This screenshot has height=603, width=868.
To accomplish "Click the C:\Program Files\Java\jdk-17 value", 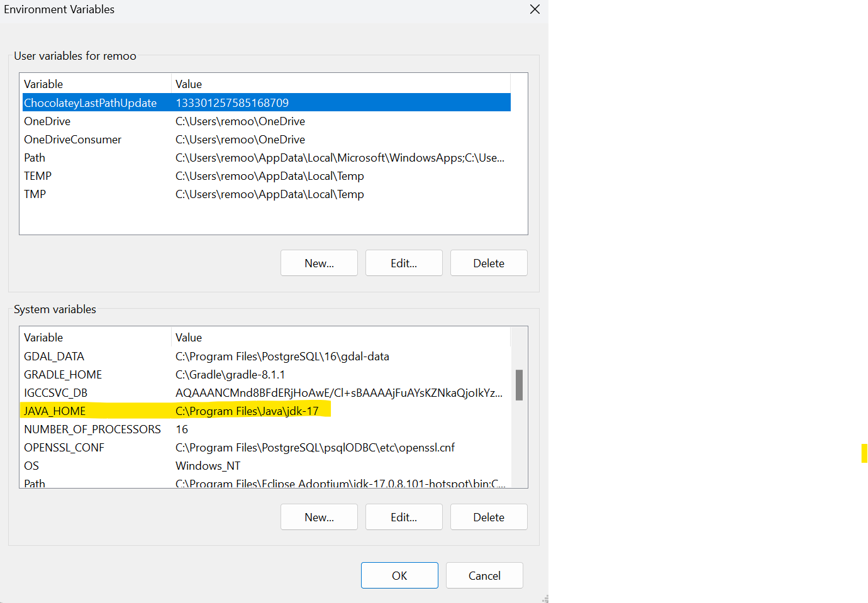I will pos(247,411).
